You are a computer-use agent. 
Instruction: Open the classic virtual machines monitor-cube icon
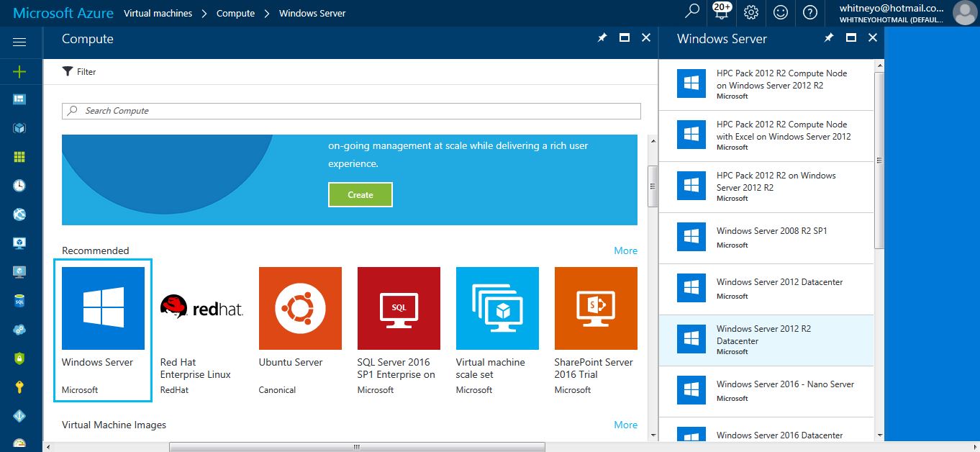point(19,243)
